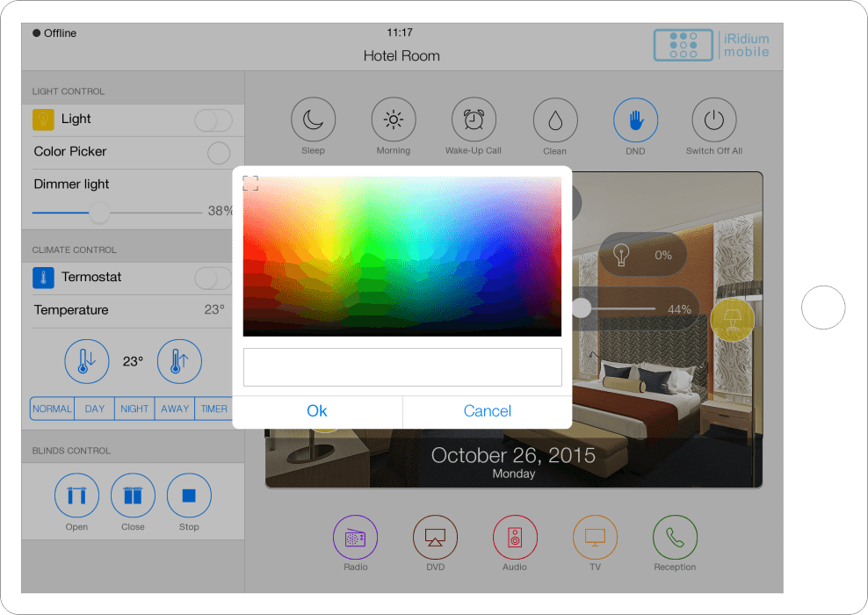Tap the Switch Off All power icon
This screenshot has height=615, width=868.
(713, 120)
